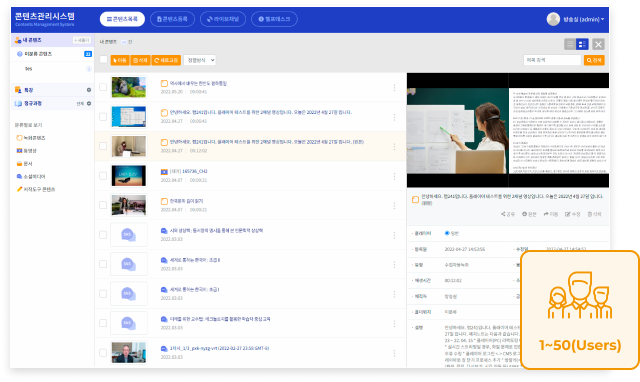Viewport: 640px width, 382px height.
Task: Open the 정렬방식 sort order dropdown
Action: pyautogui.click(x=200, y=60)
